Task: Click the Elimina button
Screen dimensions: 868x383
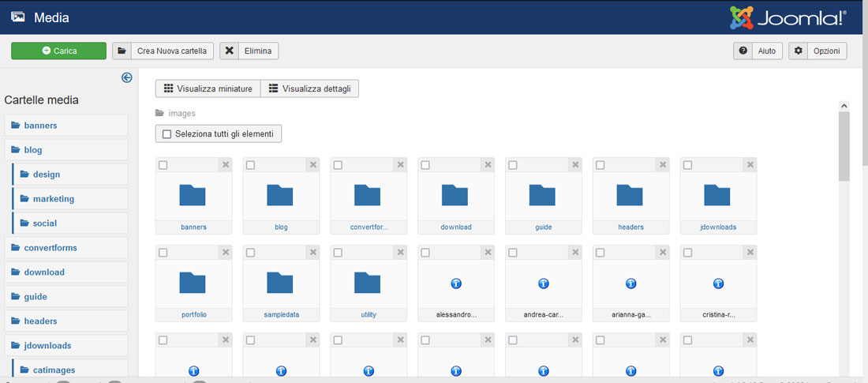Action: click(249, 51)
